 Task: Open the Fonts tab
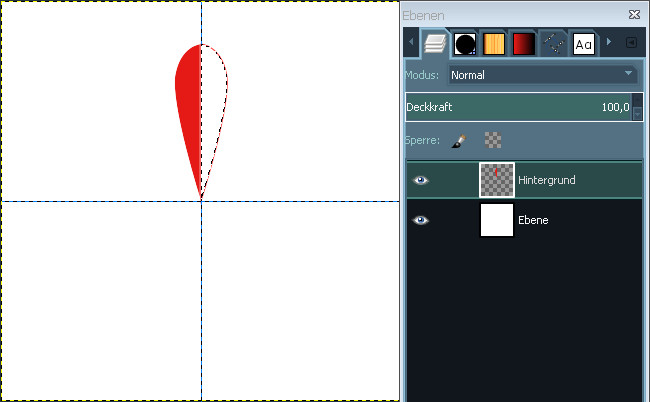[583, 43]
